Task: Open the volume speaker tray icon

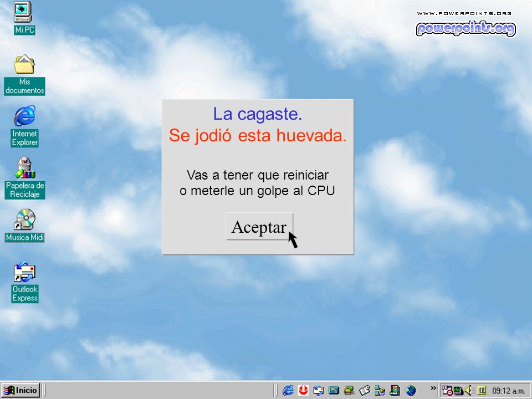Action: pos(469,391)
